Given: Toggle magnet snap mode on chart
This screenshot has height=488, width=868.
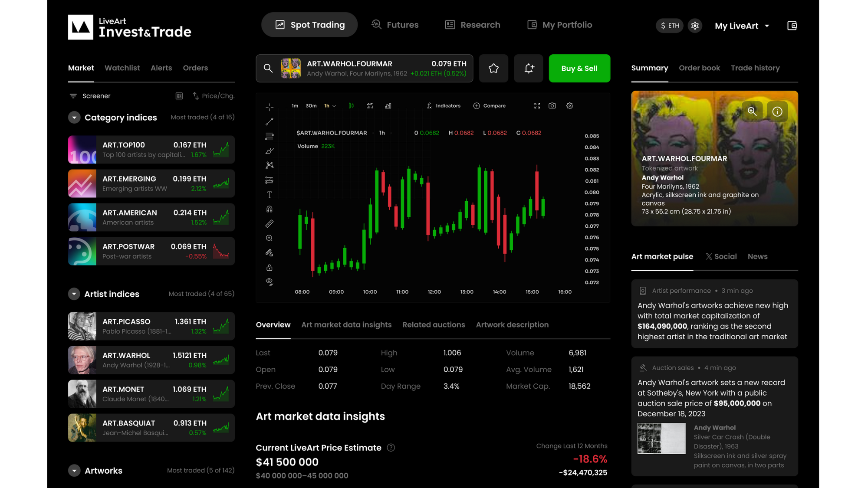Looking at the screenshot, I should pyautogui.click(x=270, y=209).
